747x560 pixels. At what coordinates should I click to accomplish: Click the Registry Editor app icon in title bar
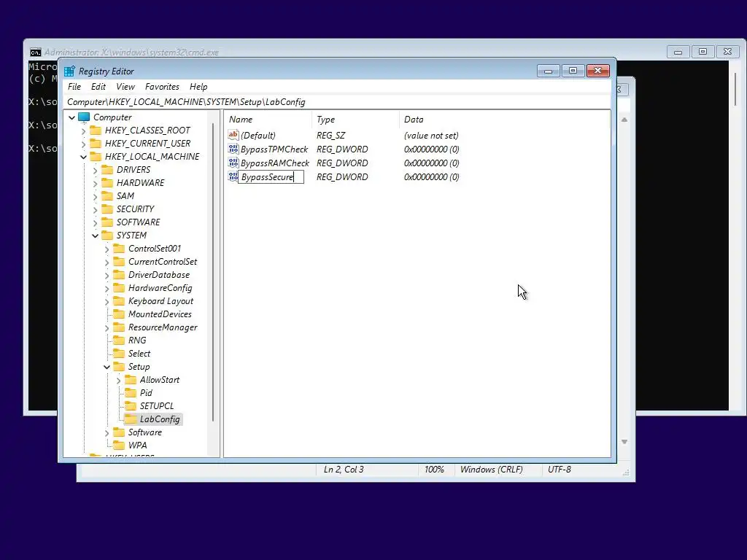[69, 71]
